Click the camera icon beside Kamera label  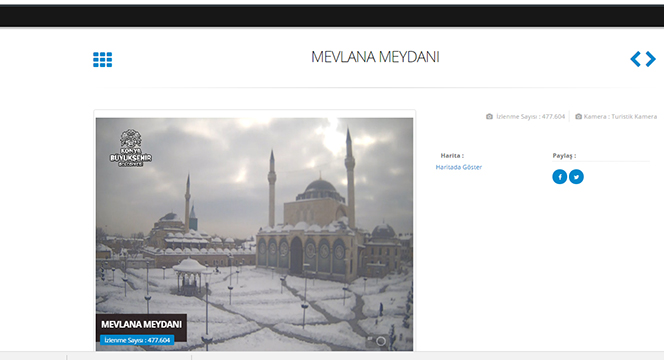tap(578, 116)
